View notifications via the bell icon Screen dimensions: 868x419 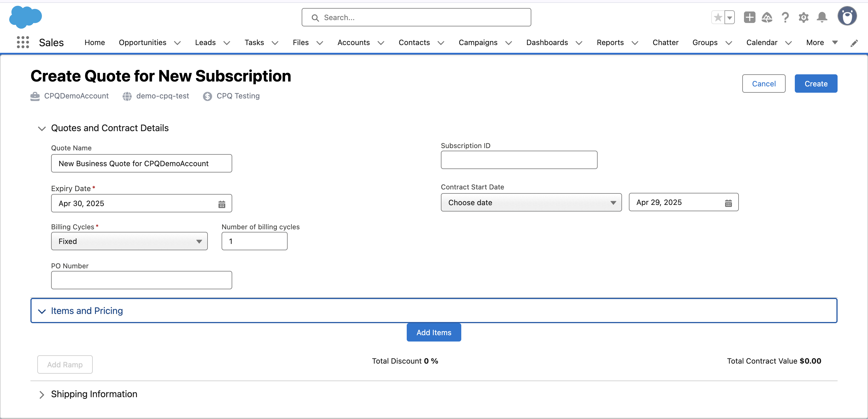click(822, 17)
